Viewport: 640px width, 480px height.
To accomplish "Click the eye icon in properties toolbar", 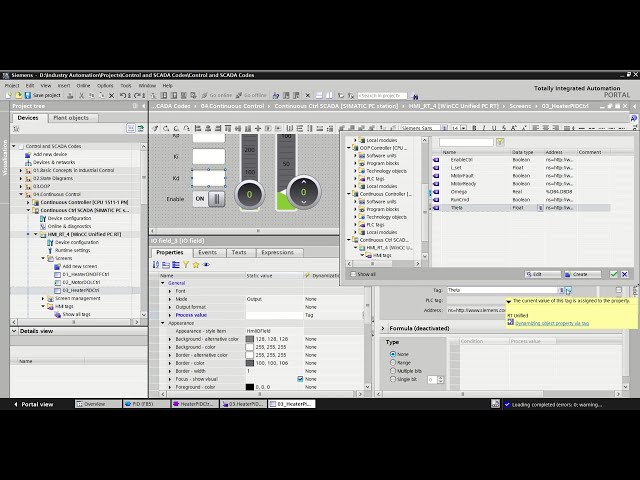I will pos(206,265).
